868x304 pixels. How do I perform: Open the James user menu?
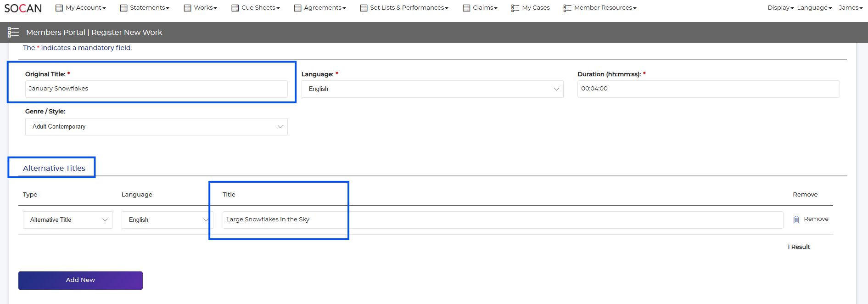pos(850,8)
